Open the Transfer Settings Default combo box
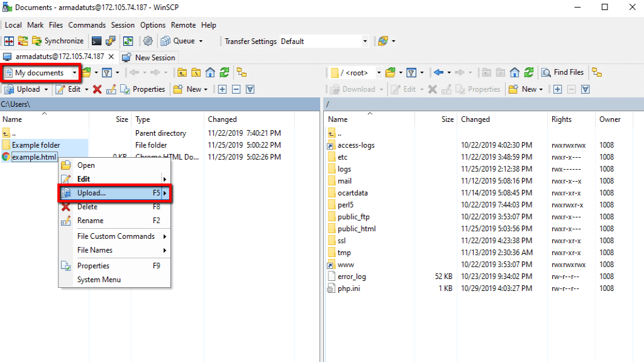The height and width of the screenshot is (362, 644). pyautogui.click(x=324, y=41)
